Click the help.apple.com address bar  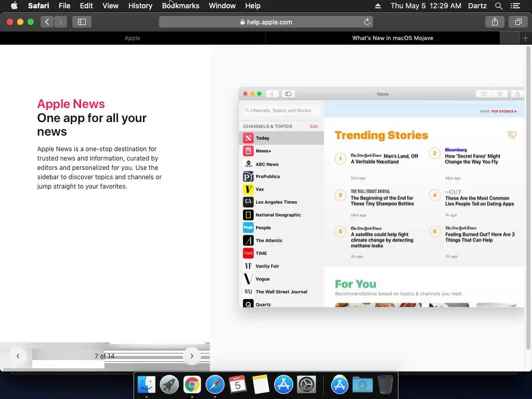(x=266, y=22)
